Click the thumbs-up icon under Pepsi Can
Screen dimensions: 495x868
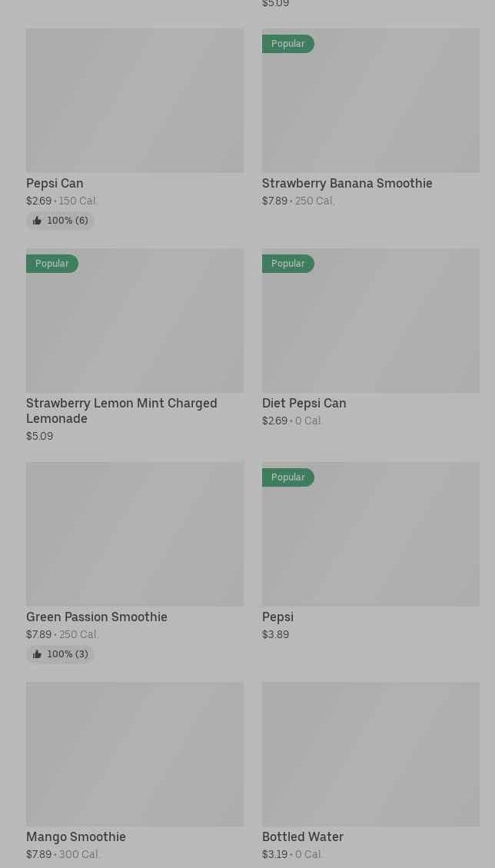(x=37, y=221)
